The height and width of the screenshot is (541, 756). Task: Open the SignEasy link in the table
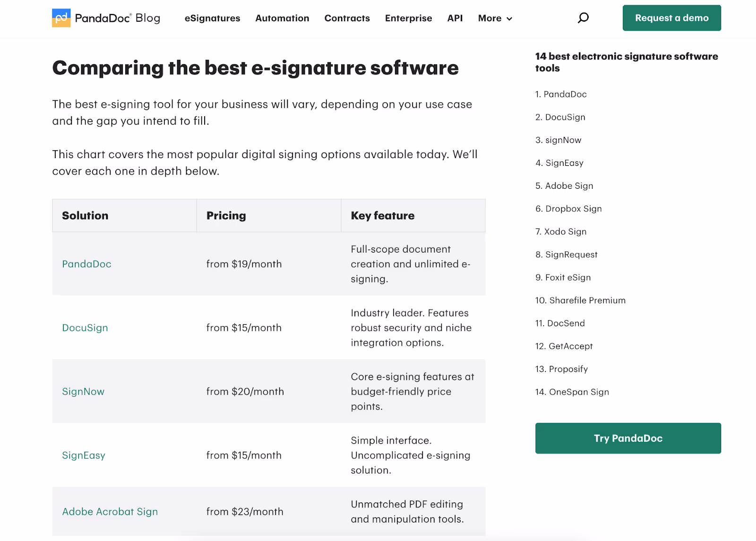click(x=84, y=455)
